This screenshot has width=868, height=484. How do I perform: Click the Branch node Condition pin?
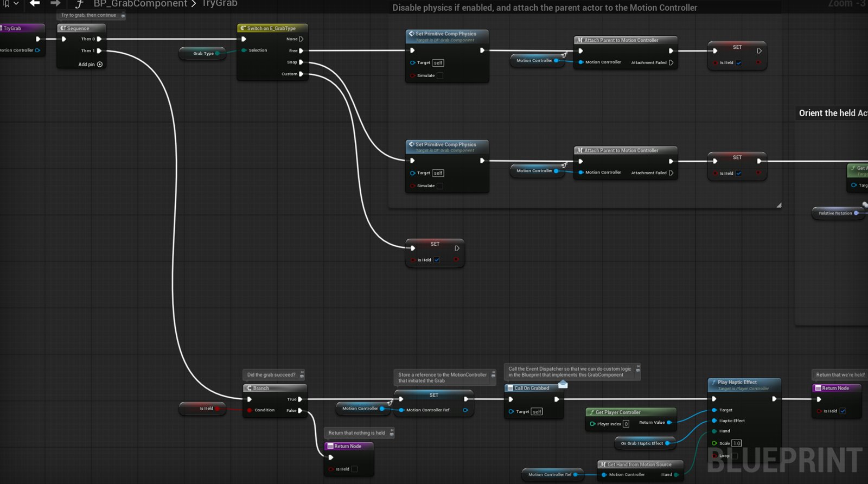point(250,410)
